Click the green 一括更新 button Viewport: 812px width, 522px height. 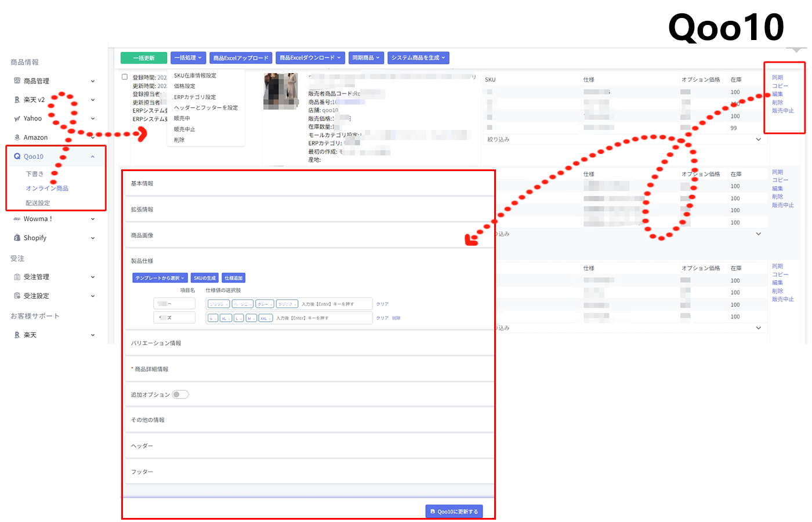144,58
